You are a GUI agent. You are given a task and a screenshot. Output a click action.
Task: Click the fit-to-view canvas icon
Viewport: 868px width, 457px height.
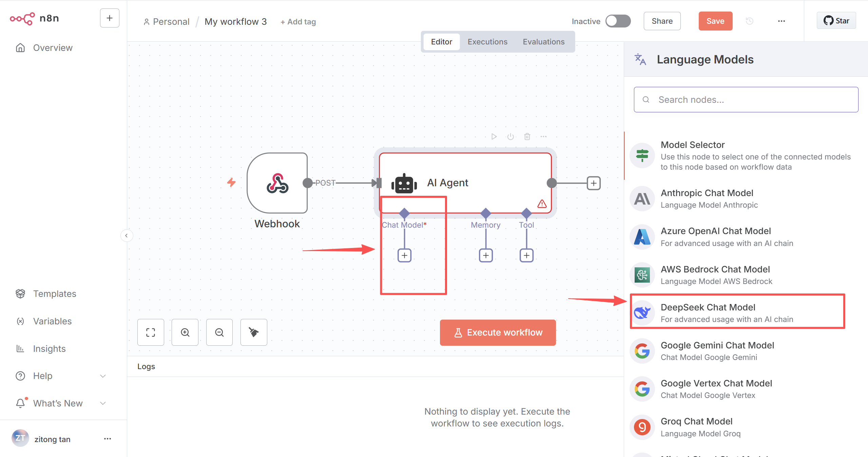(151, 332)
